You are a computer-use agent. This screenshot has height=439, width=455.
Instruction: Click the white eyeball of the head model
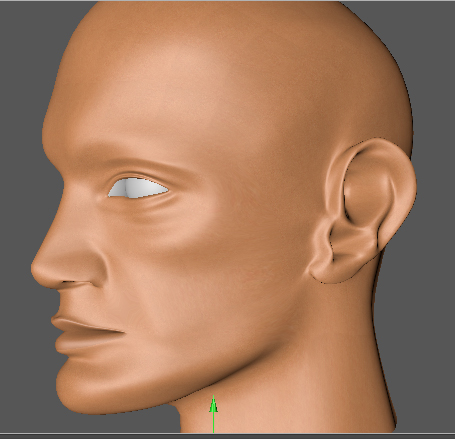pyautogui.click(x=138, y=188)
